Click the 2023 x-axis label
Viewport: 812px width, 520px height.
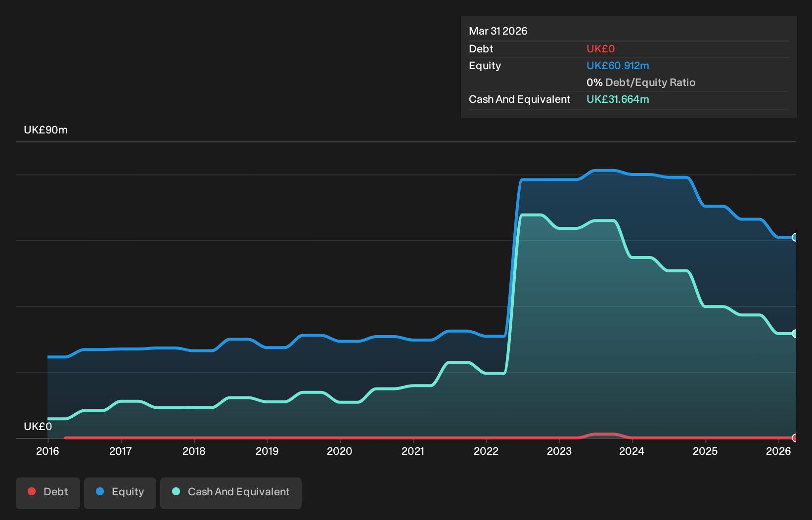pos(559,451)
